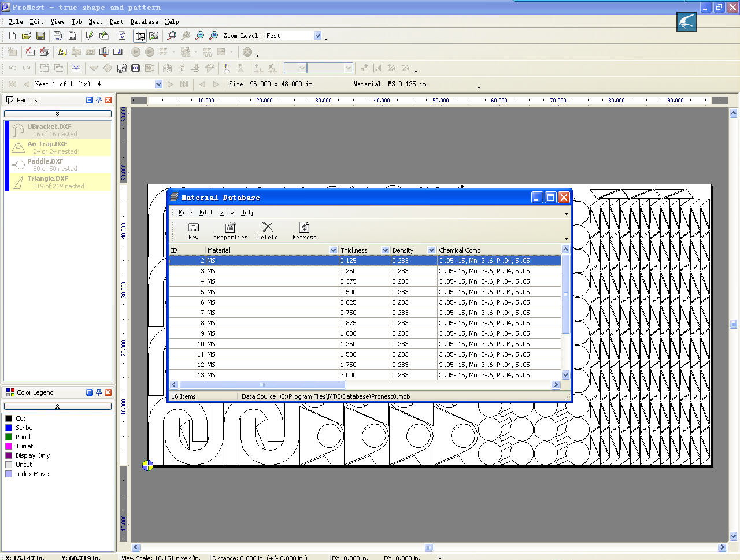Open the main toolbar options arrow after Zoom Level
The image size is (740, 560).
pyautogui.click(x=326, y=39)
